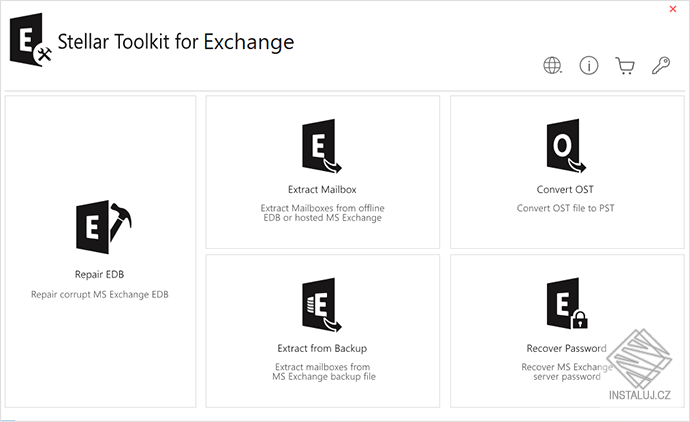Select the Repair EDB title text
690x422 pixels.
(x=99, y=275)
